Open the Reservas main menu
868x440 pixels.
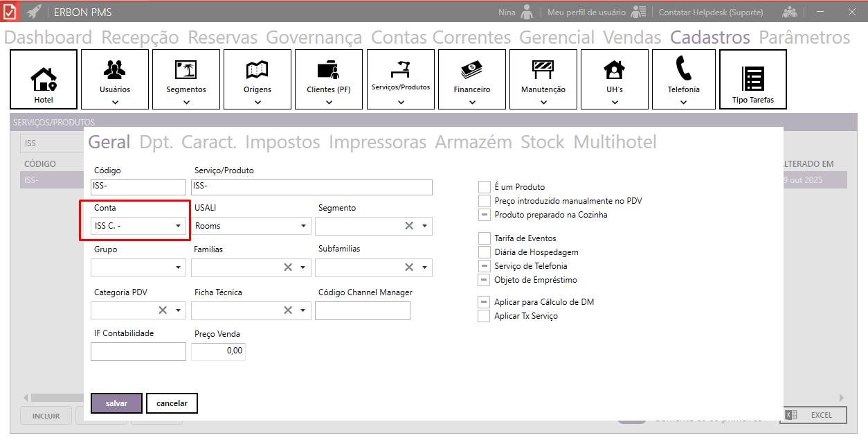tap(222, 37)
